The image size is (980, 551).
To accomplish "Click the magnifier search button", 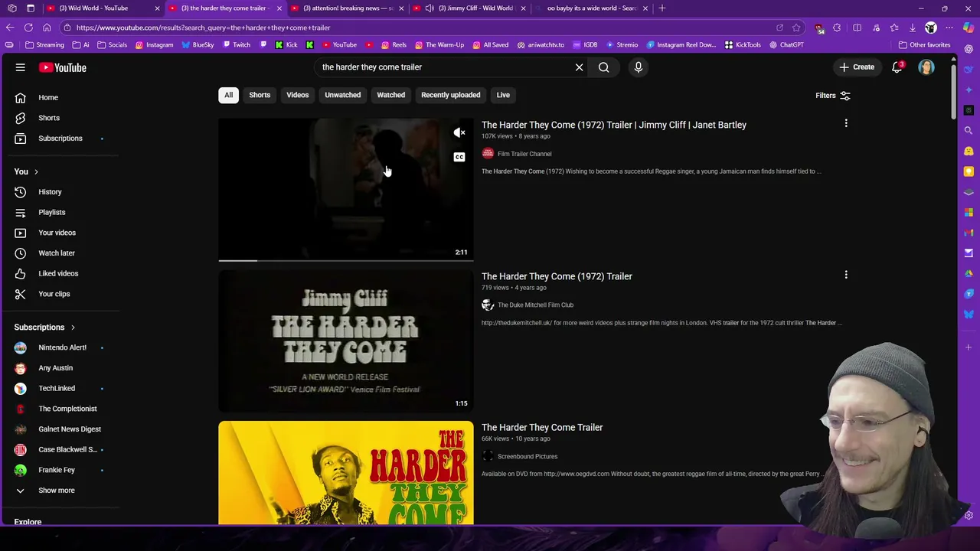I will [x=604, y=67].
